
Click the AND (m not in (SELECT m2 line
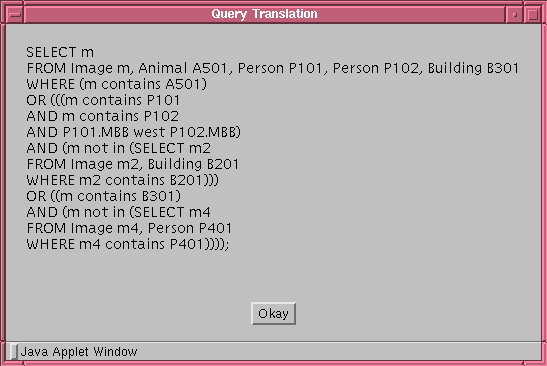(x=119, y=148)
